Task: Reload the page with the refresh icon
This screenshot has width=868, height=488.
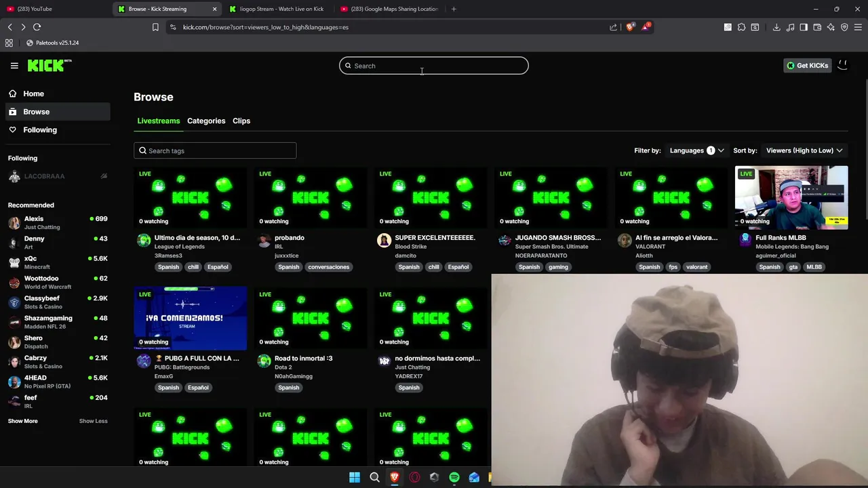Action: tap(37, 27)
